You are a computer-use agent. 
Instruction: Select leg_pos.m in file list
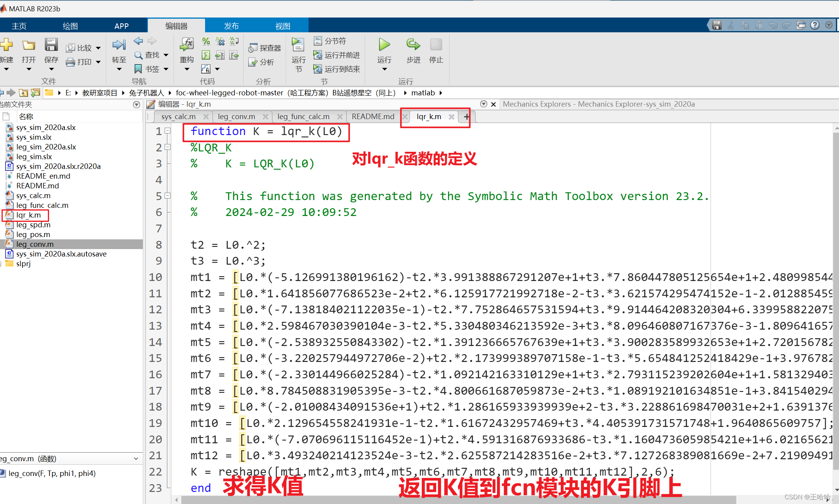click(x=33, y=234)
